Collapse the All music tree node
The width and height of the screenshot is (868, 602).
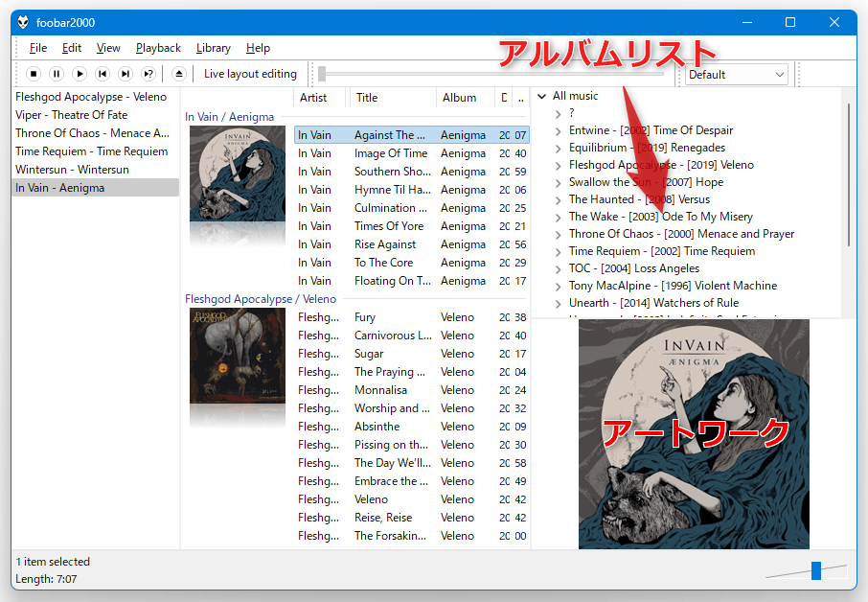pos(542,97)
